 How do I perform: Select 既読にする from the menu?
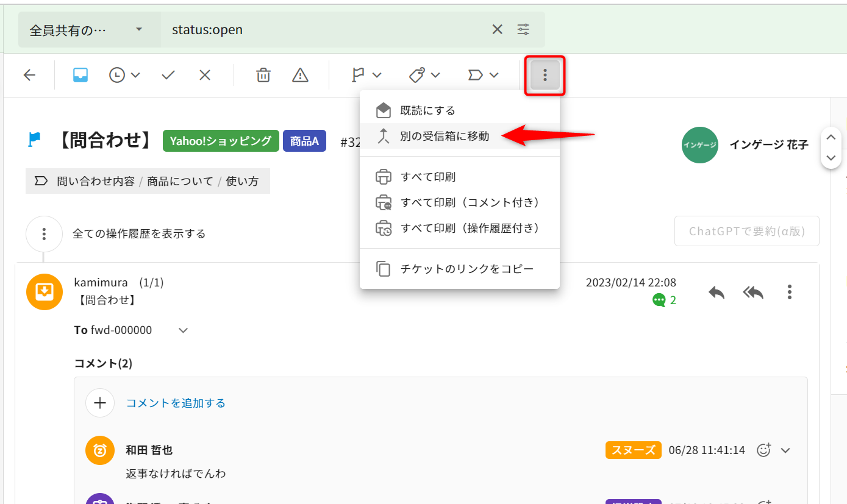tap(427, 110)
